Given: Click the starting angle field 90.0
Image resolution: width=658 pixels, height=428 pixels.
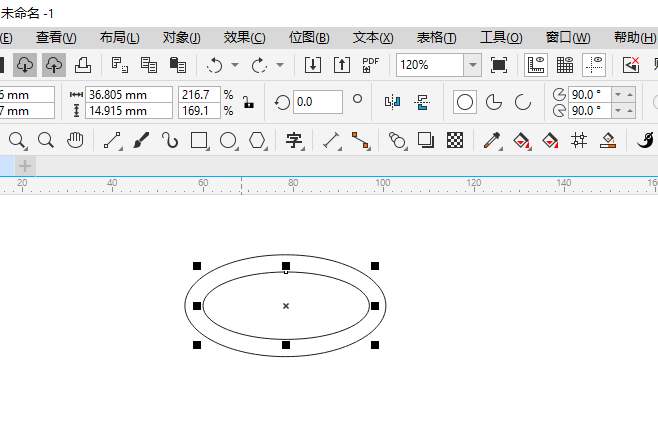Looking at the screenshot, I should [x=589, y=94].
